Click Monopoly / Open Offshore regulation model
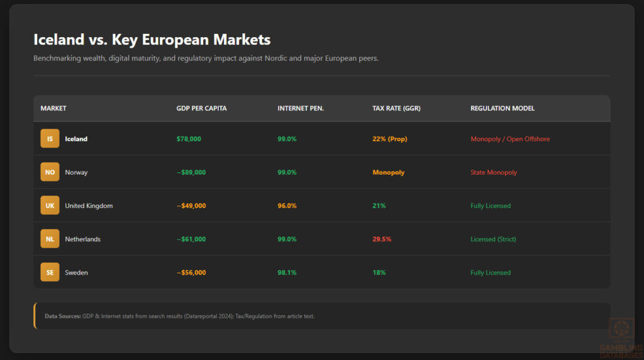Viewport: 644px width, 360px height. pyautogui.click(x=510, y=139)
